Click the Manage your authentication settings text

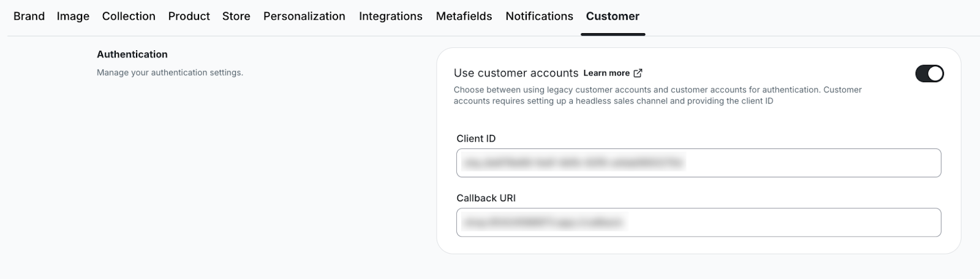pyautogui.click(x=170, y=72)
